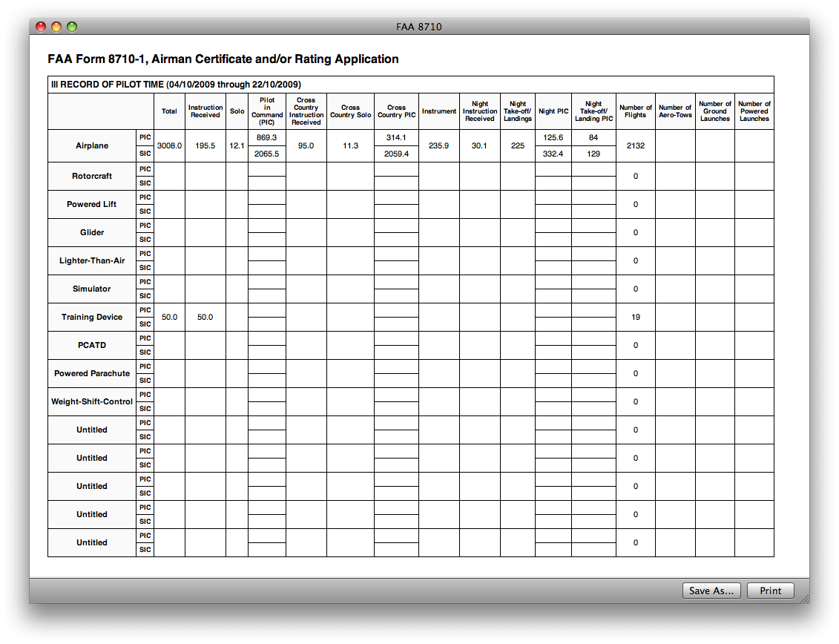Click instrument value 235.9
The image size is (839, 644).
[x=438, y=145]
